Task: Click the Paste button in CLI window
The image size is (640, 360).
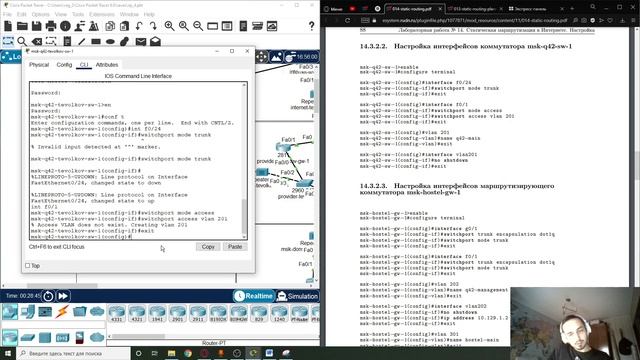Action: pyautogui.click(x=235, y=247)
